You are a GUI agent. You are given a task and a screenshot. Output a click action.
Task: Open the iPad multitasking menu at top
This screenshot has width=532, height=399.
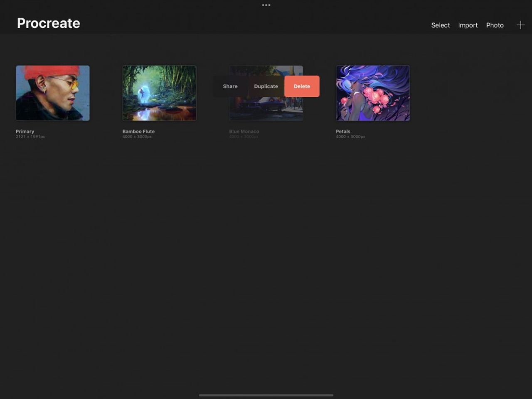(x=266, y=5)
